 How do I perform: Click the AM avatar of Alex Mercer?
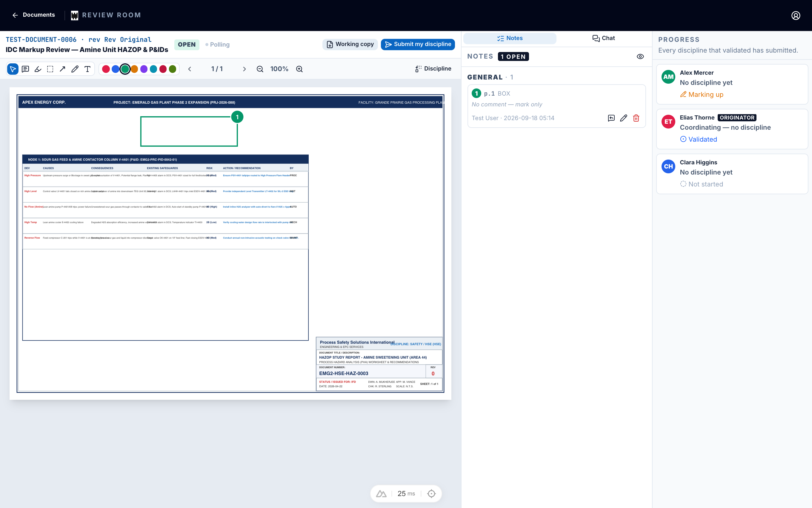[x=668, y=76]
